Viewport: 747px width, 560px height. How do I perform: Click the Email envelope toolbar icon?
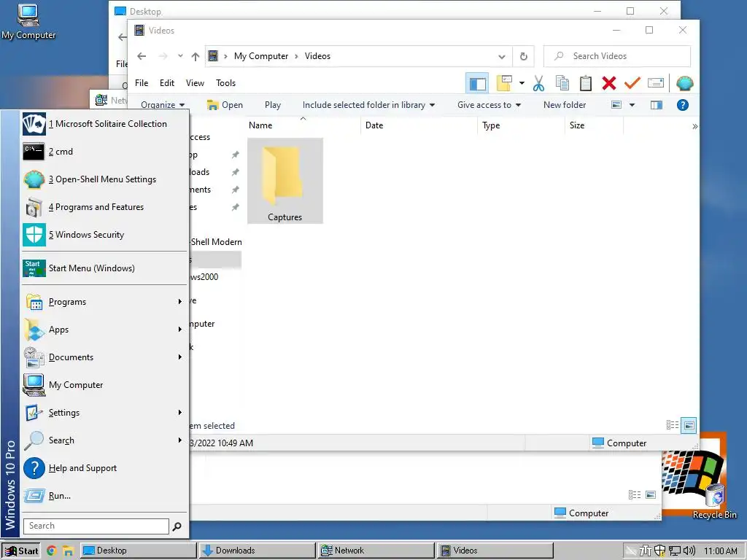pyautogui.click(x=656, y=83)
